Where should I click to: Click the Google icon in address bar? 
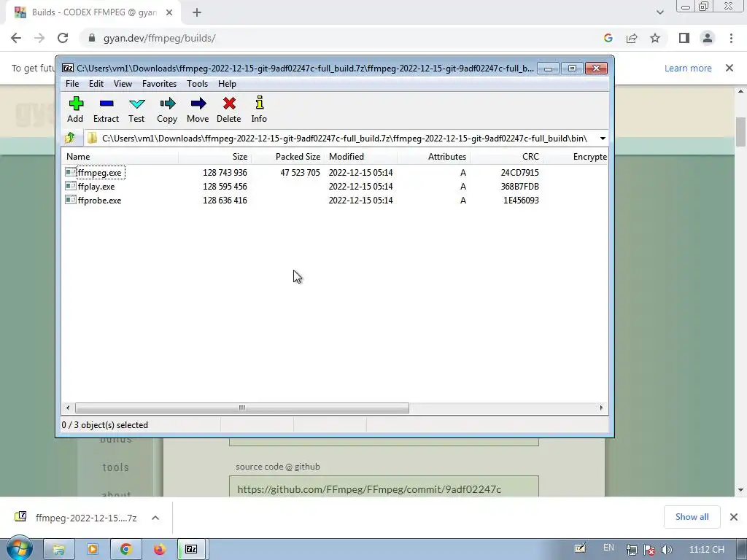[608, 38]
